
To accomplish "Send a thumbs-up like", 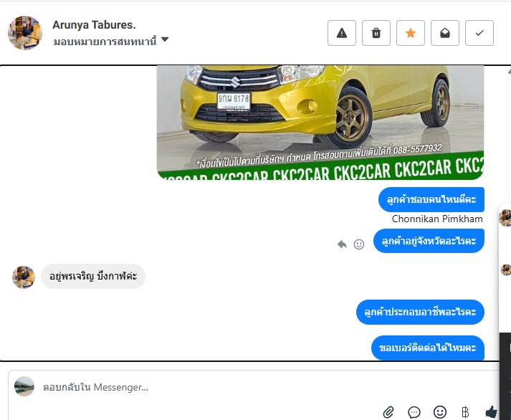I will coord(491,412).
